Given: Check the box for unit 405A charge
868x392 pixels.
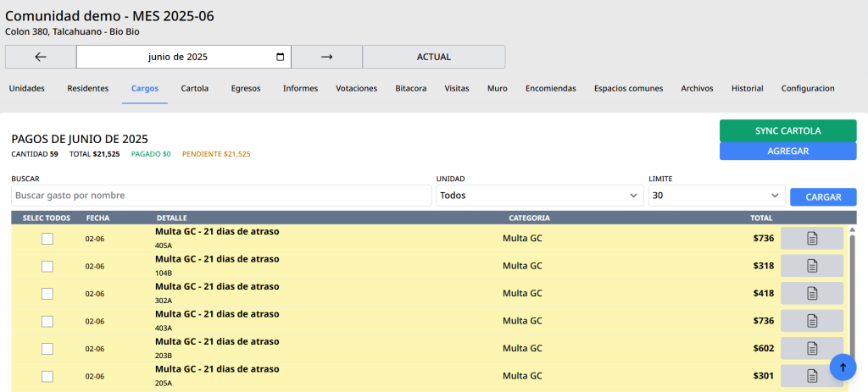Looking at the screenshot, I should (x=47, y=239).
